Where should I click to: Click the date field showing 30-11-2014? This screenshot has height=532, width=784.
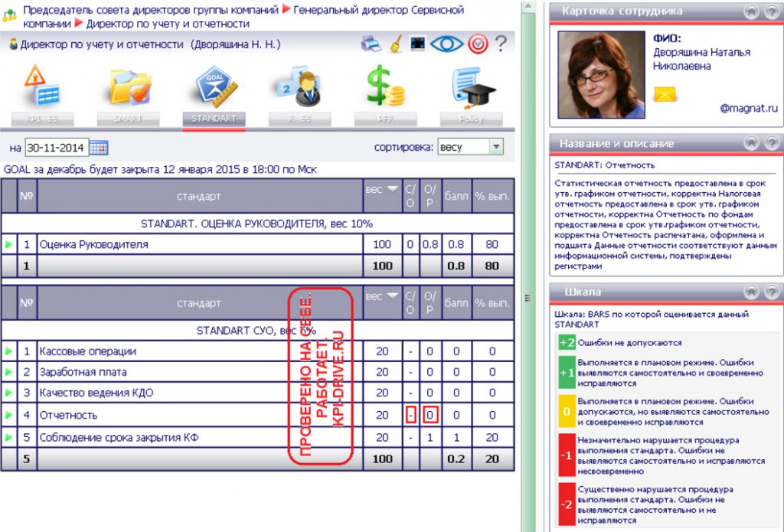[57, 148]
